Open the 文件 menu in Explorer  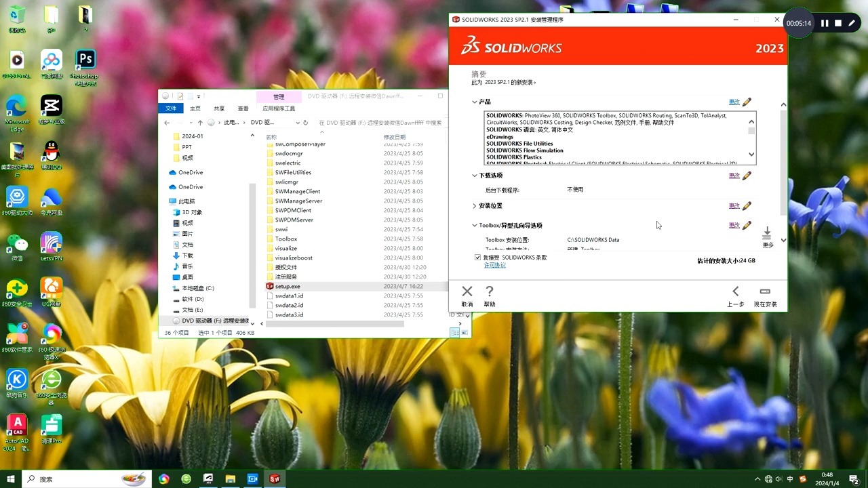(x=171, y=108)
